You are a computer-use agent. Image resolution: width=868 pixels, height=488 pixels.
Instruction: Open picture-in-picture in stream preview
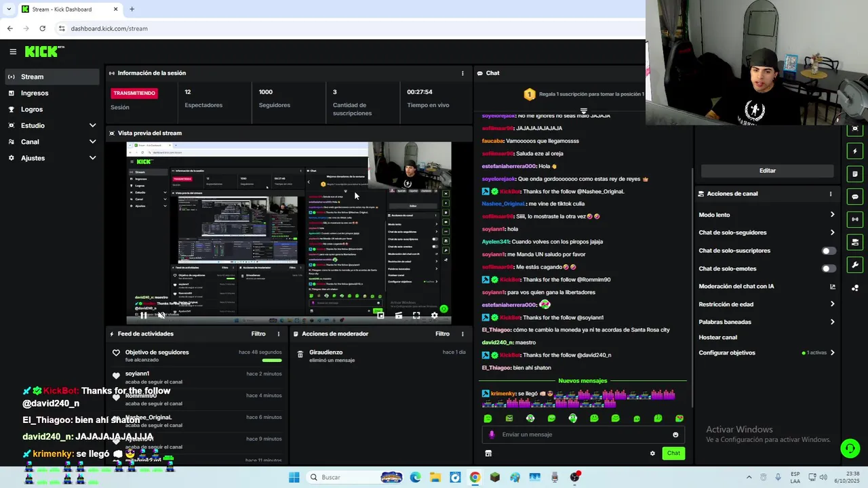(380, 315)
